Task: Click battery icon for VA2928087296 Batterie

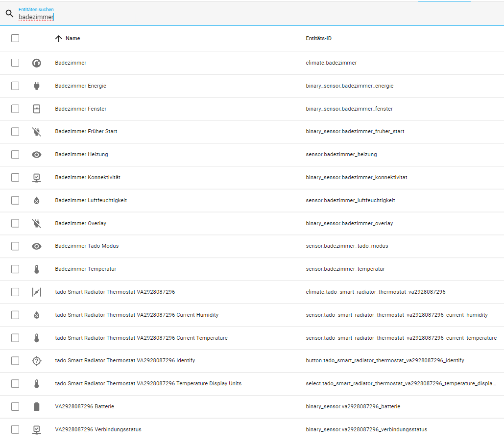Action: [x=37, y=407]
